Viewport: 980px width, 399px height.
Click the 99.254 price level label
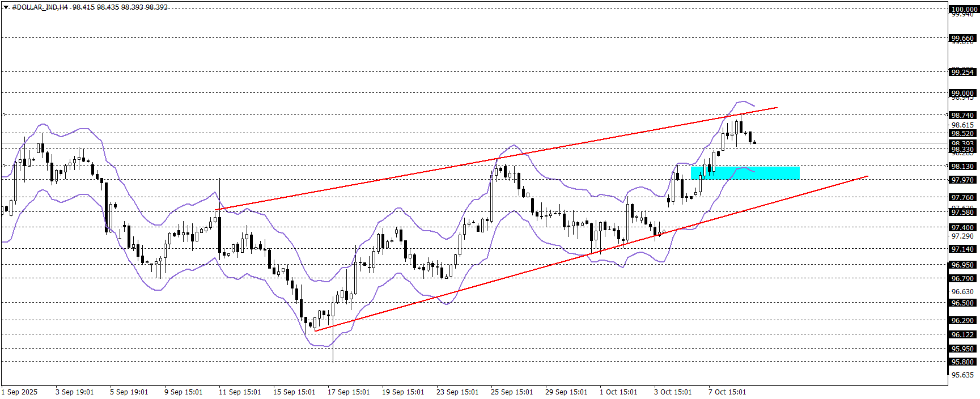(x=962, y=72)
